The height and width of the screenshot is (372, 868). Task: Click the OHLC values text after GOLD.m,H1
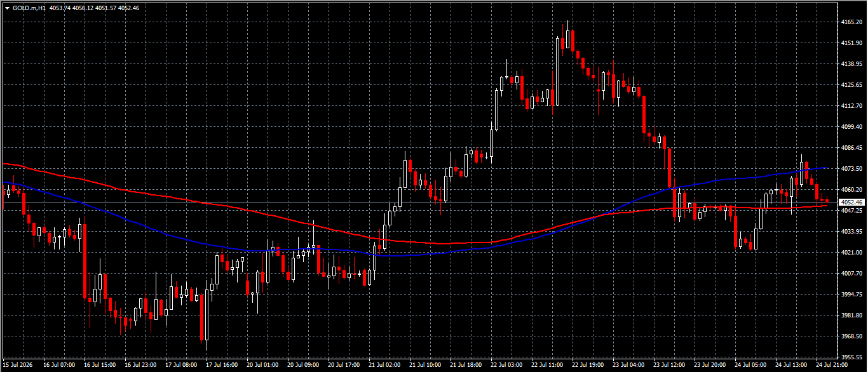(94, 8)
